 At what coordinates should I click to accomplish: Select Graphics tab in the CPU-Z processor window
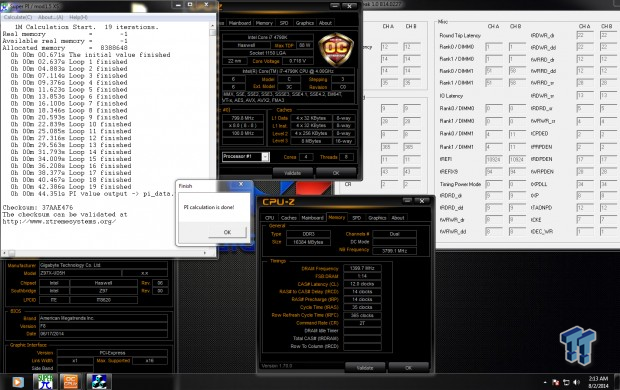tap(305, 23)
